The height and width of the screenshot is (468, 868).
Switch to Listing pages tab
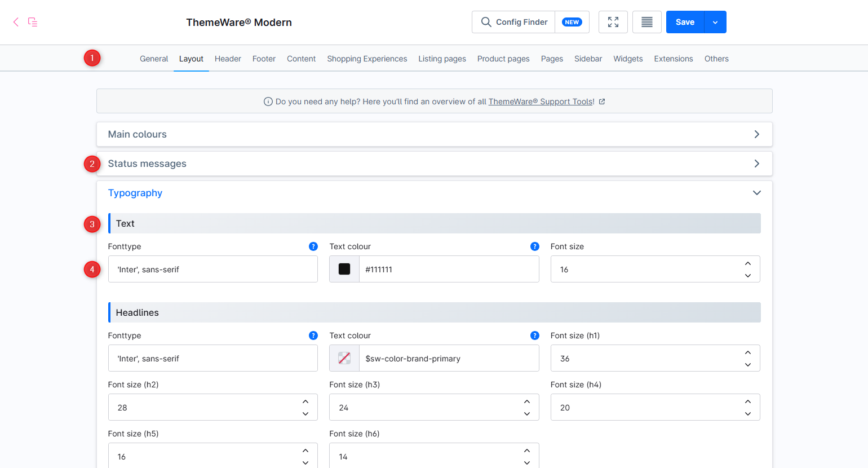click(x=442, y=59)
